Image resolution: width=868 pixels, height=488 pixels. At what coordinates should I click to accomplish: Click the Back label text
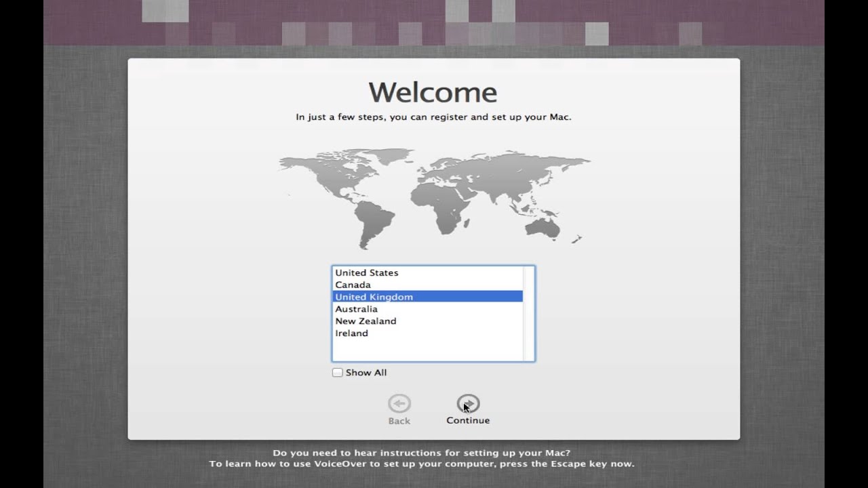[x=399, y=421]
